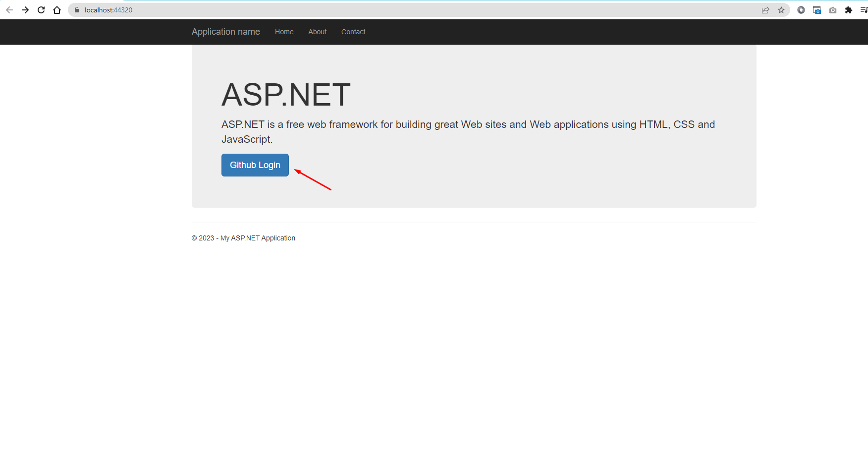
Task: Open the shield extension icon
Action: coord(801,10)
